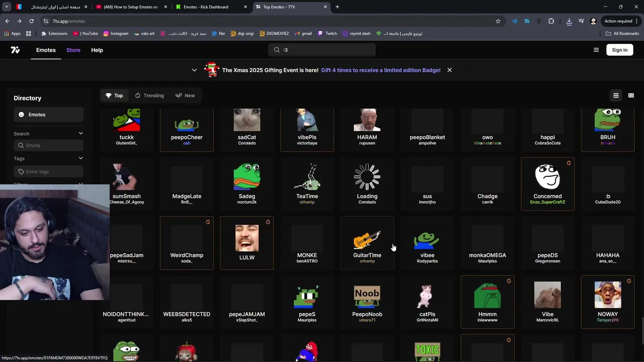Bookmark this page with the star icon
The image size is (644, 362).
pos(498,21)
